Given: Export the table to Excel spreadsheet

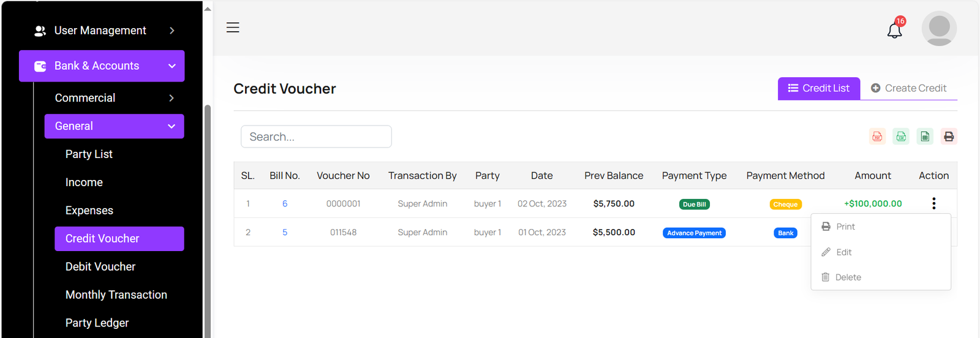Looking at the screenshot, I should (925, 137).
